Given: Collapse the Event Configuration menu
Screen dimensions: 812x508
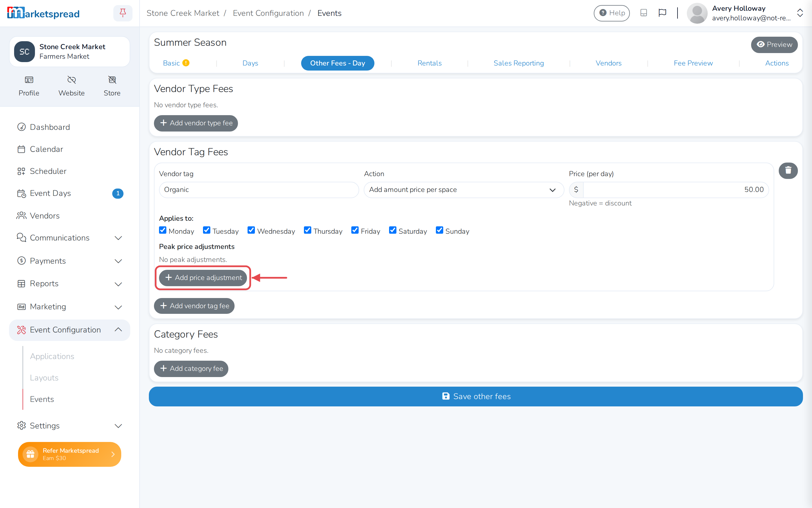Looking at the screenshot, I should (x=69, y=330).
